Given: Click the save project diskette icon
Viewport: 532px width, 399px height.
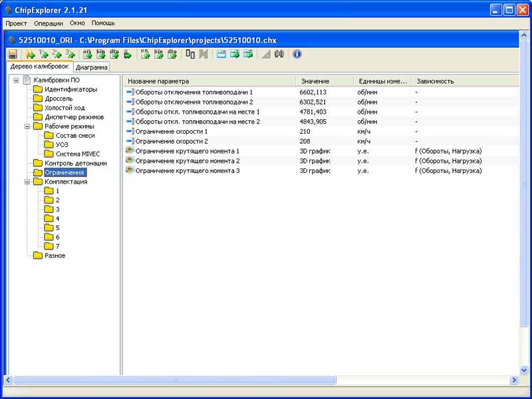Looking at the screenshot, I should click(12, 54).
